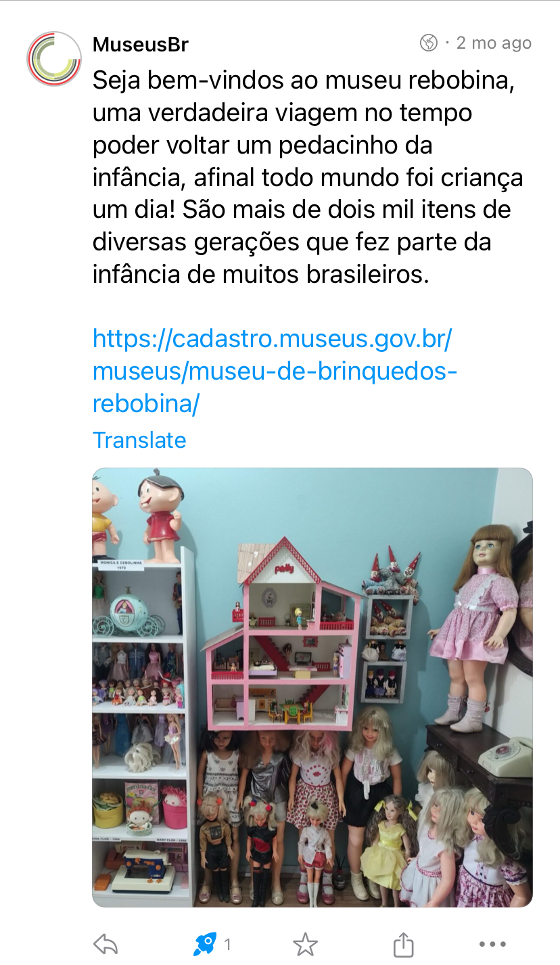Tap the "2 mo ago" timestamp

tap(494, 43)
